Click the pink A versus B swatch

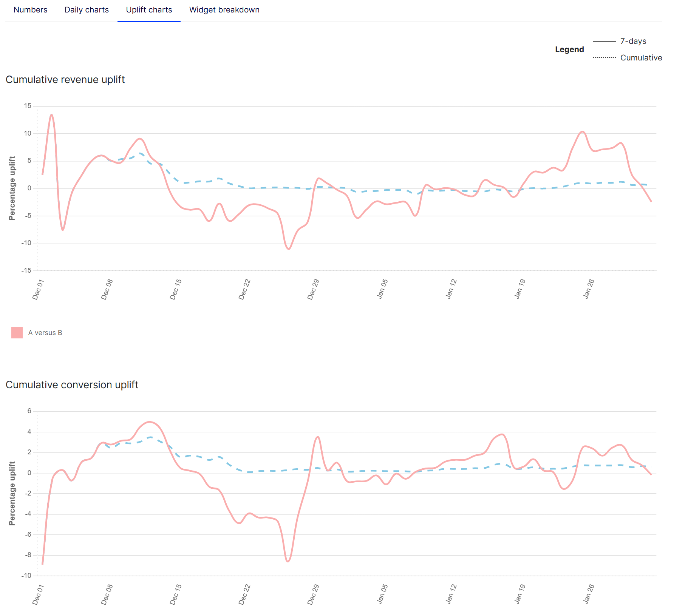click(x=17, y=333)
